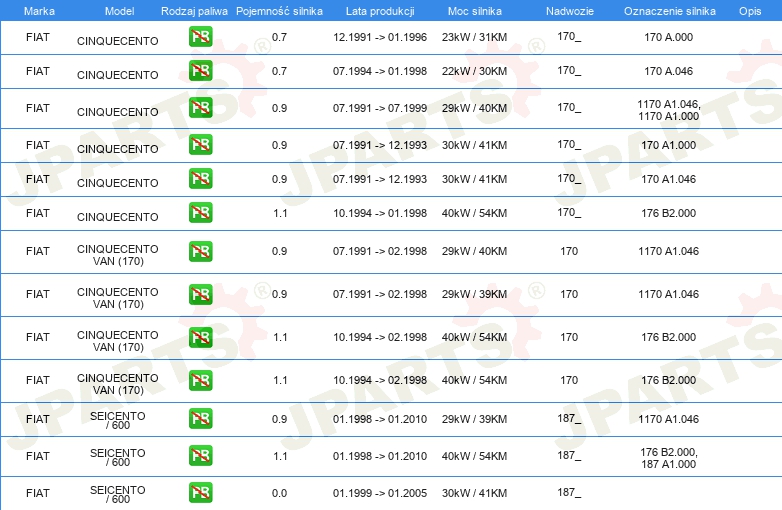Select cell '176 B2.000, 187 A1.000'
This screenshot has width=782, height=510.
pos(668,458)
